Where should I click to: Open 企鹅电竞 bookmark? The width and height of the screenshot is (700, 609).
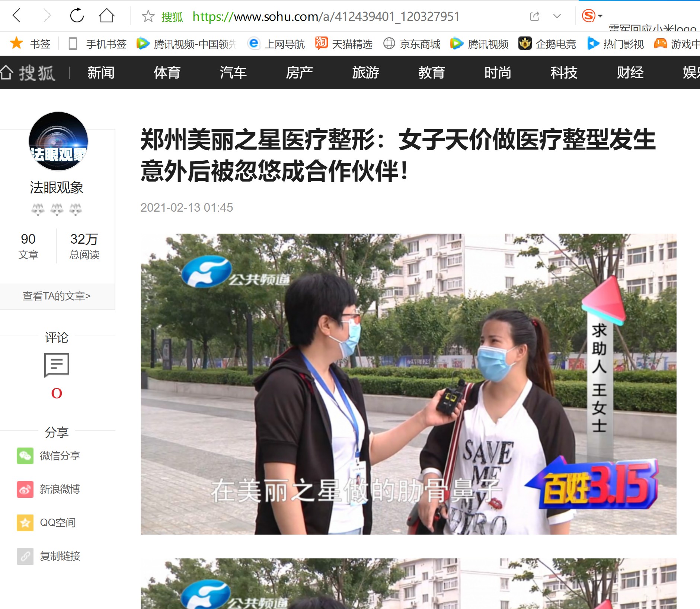pos(547,44)
